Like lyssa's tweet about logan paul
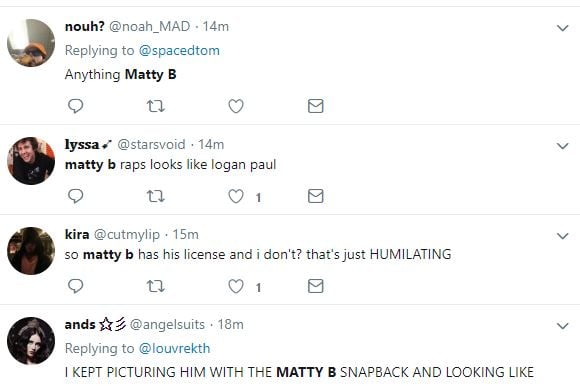 (236, 196)
